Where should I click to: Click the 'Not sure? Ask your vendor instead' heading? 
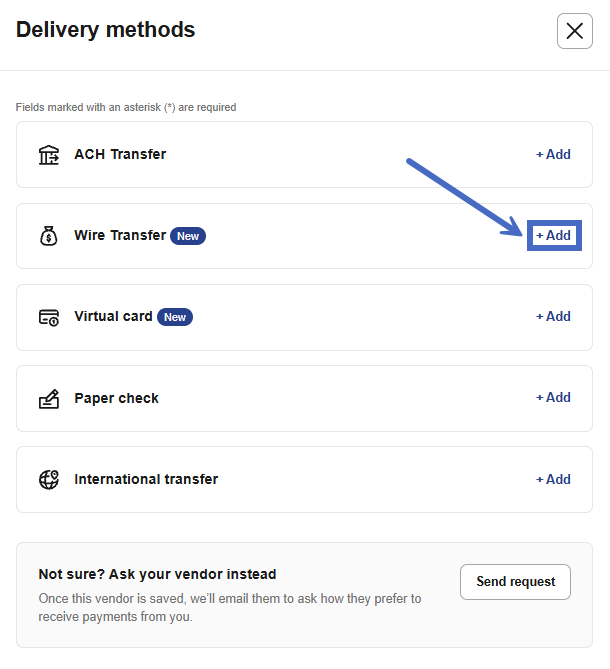point(157,574)
